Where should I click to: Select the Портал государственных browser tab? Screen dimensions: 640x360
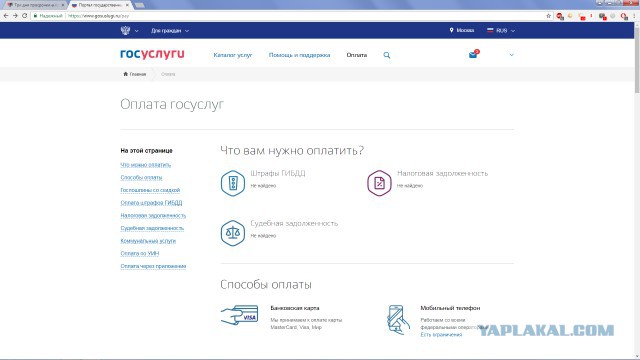click(99, 5)
